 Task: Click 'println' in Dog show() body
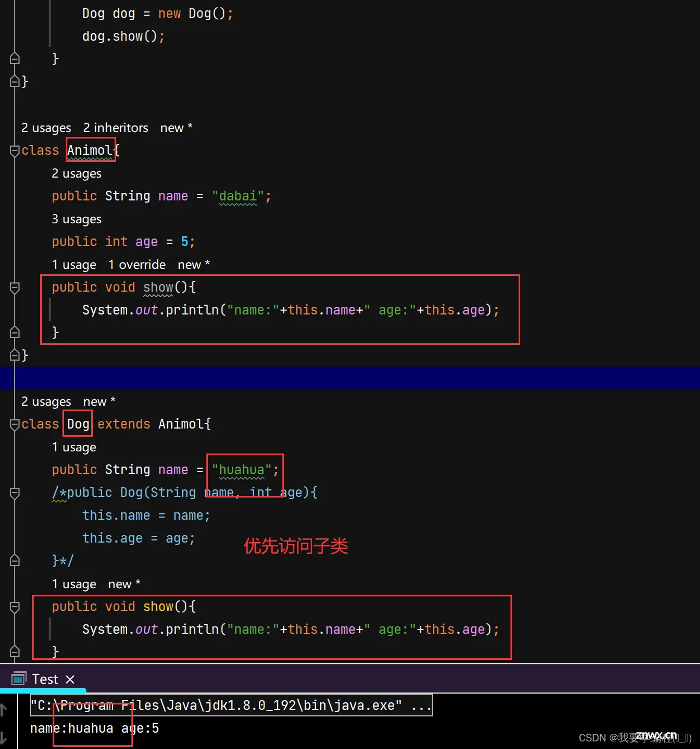192,630
